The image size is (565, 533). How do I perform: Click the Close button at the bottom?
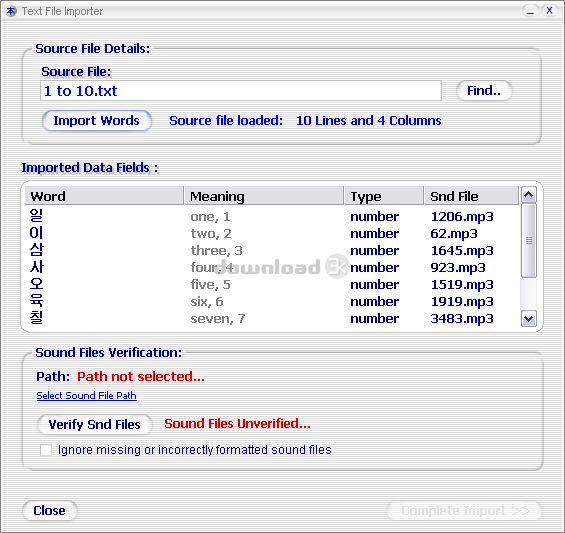tap(50, 511)
